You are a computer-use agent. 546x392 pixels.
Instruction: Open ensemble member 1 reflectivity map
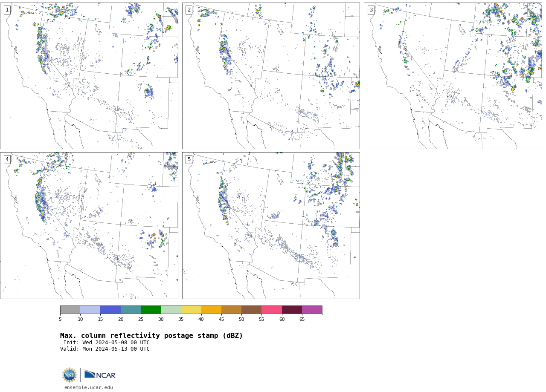point(89,76)
